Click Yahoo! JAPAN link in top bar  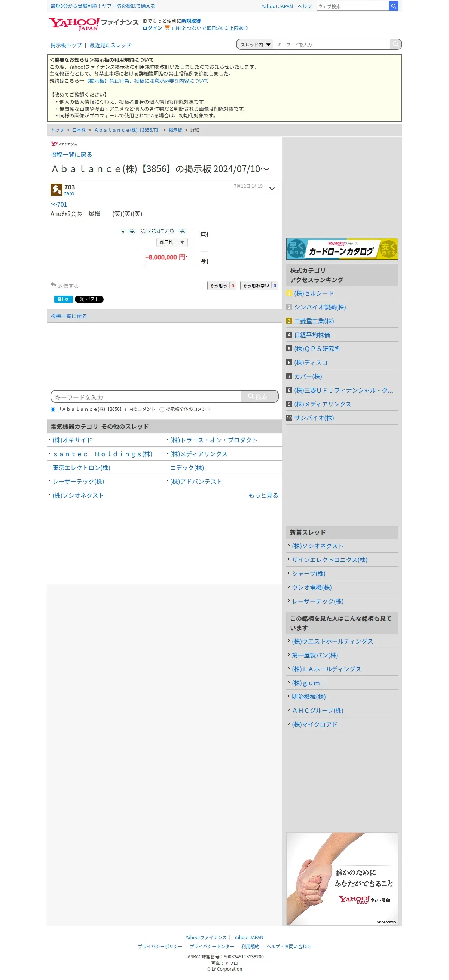click(x=277, y=6)
